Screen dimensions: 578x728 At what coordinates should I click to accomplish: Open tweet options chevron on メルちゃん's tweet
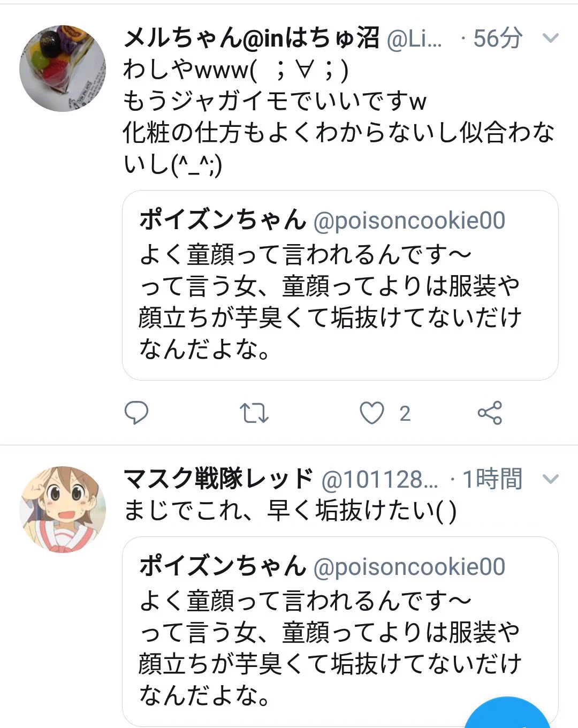550,38
